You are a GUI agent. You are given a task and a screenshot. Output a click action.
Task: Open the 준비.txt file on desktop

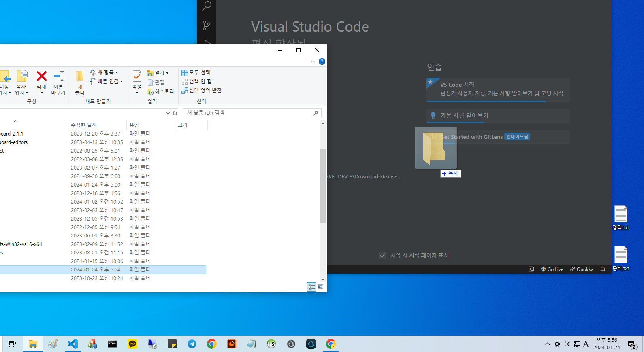coord(621,259)
